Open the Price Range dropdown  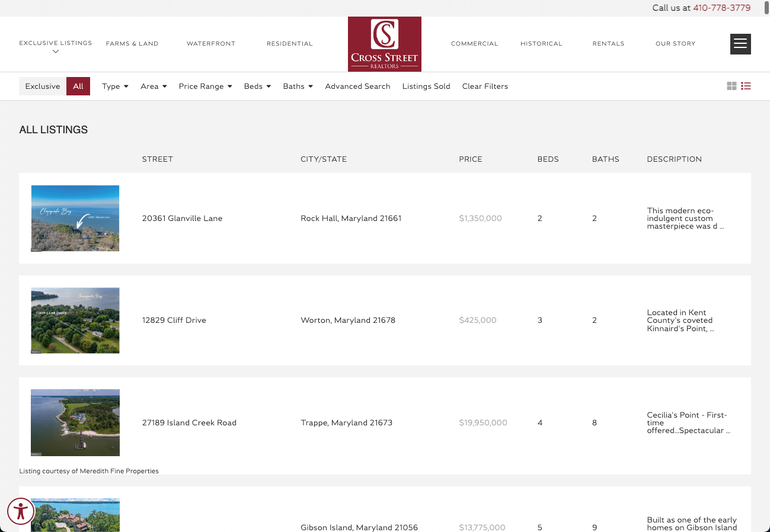point(205,86)
